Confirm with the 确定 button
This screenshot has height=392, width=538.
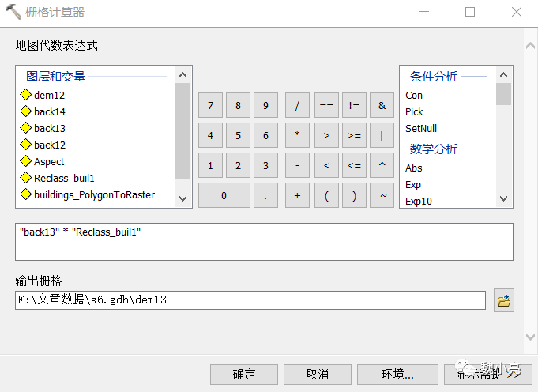pyautogui.click(x=244, y=374)
